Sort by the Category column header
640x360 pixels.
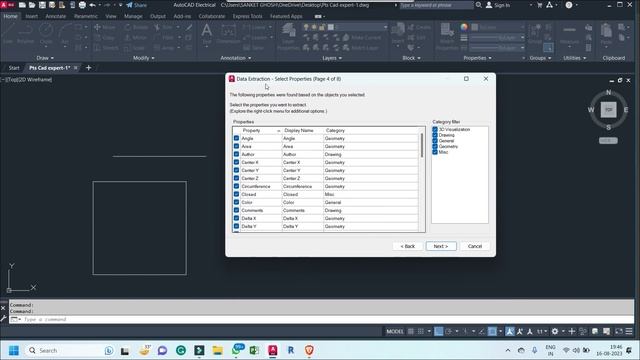tap(371, 130)
